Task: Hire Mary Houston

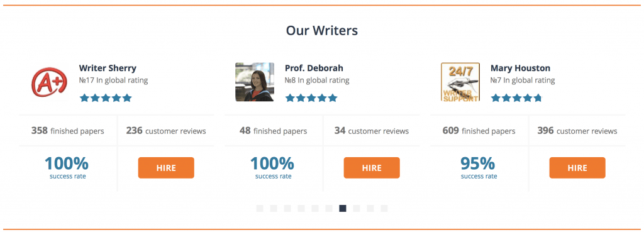Action: click(x=577, y=167)
